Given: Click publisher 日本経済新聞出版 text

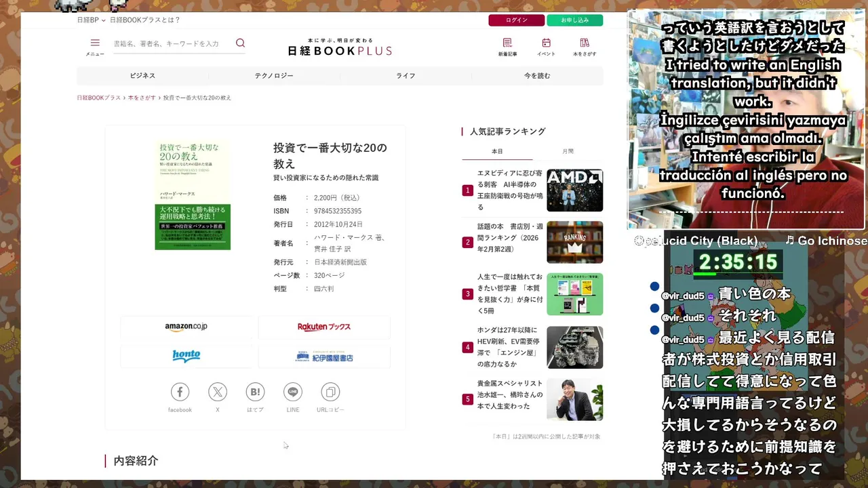Looking at the screenshot, I should coord(340,262).
